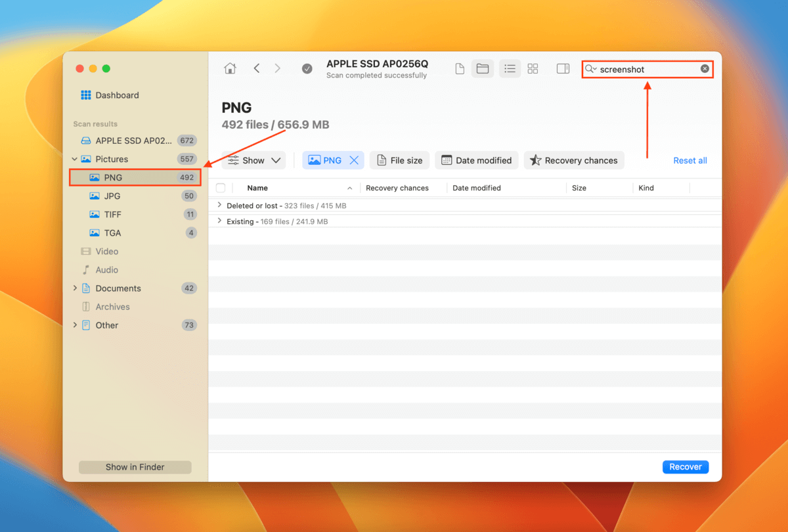Check the select-all checkbox in header
Image resolution: width=788 pixels, height=532 pixels.
(x=221, y=188)
